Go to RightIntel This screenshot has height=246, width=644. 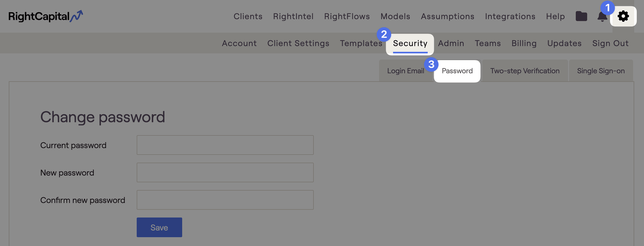coord(293,16)
